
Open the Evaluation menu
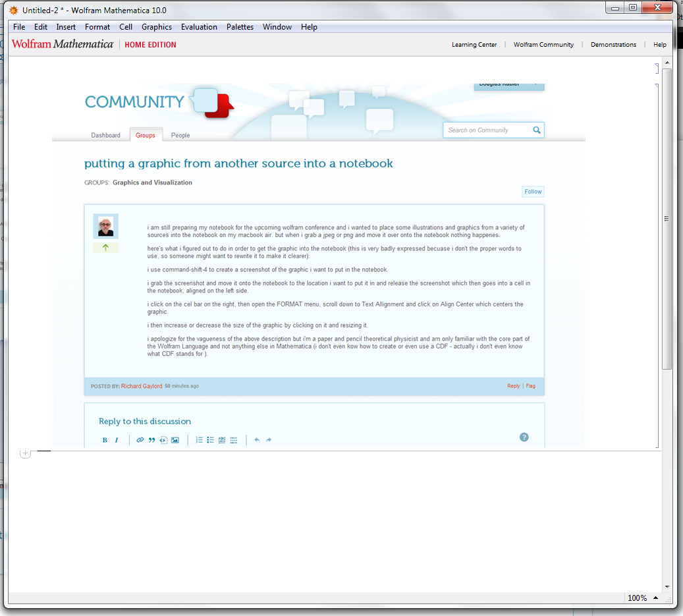(x=199, y=27)
